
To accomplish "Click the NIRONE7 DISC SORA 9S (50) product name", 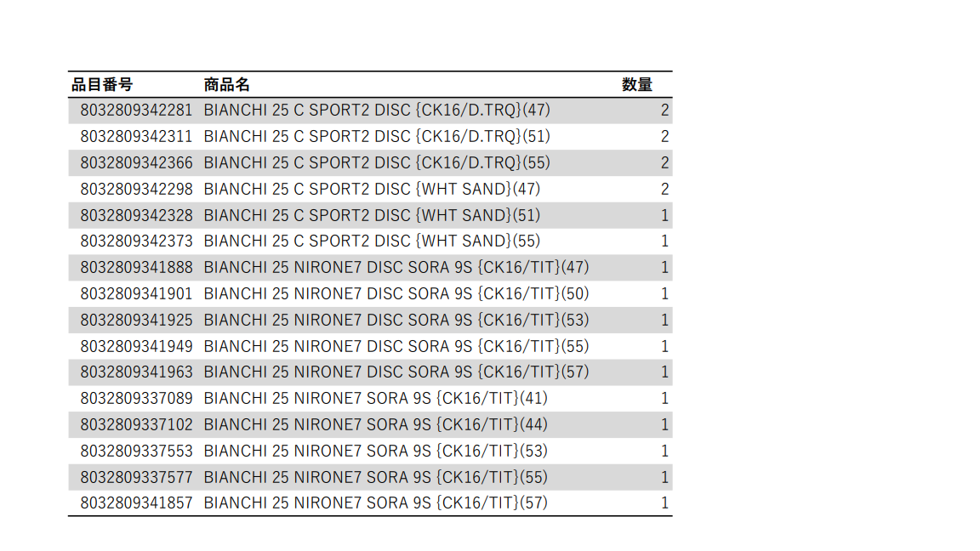I will coord(396,294).
